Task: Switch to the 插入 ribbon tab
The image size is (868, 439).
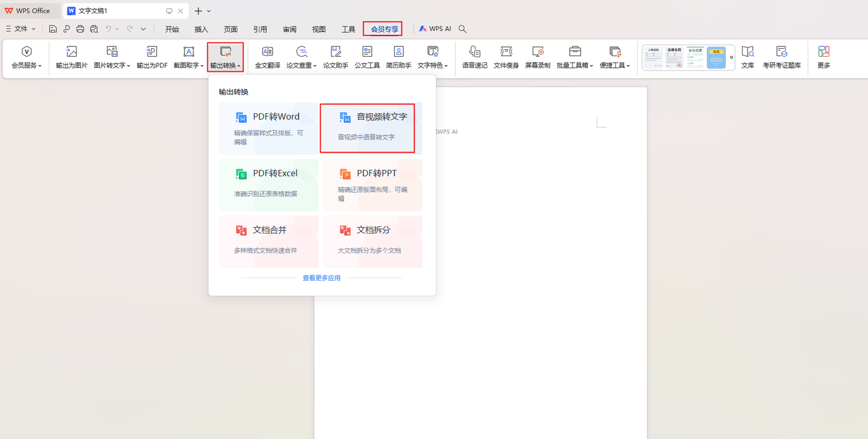Action: (x=201, y=29)
